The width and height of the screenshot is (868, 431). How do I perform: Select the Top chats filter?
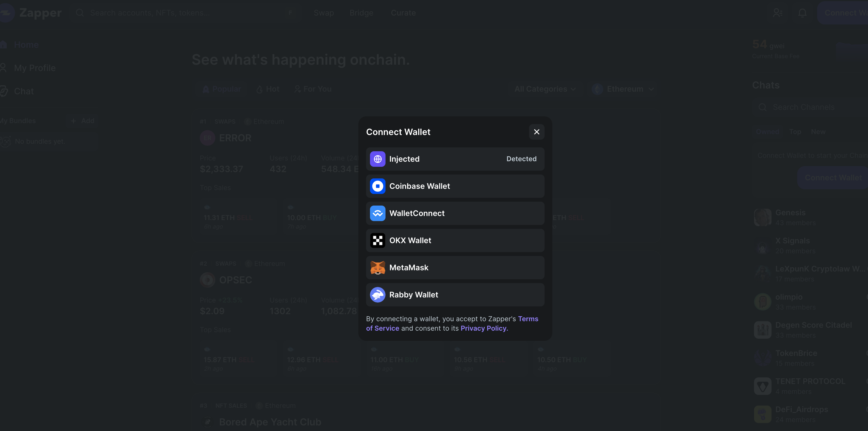click(x=795, y=132)
